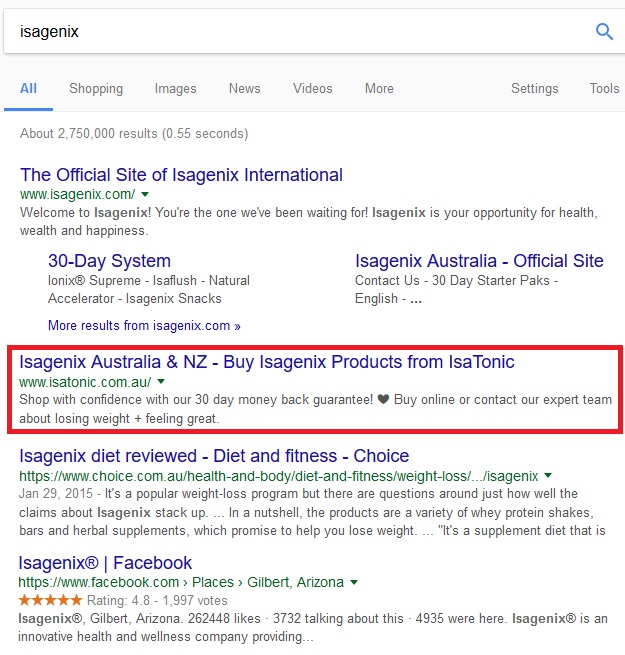Image resolution: width=625 pixels, height=655 pixels.
Task: Open the Isagenix Facebook result
Action: [105, 563]
